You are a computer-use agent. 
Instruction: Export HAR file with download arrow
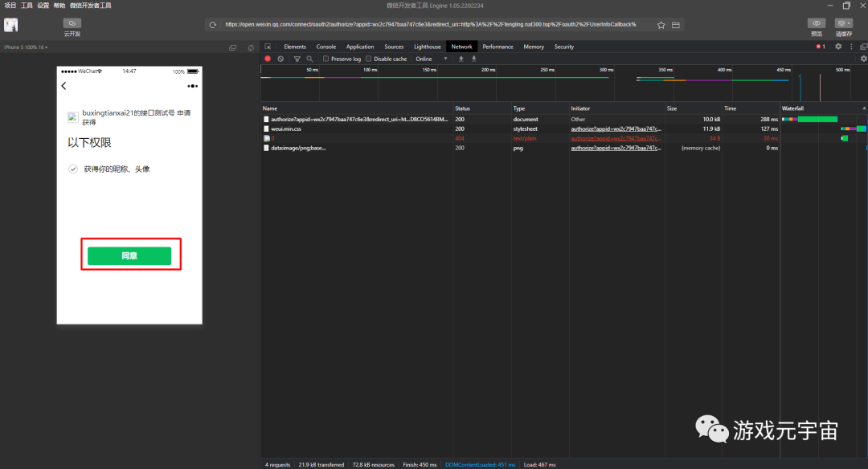coord(474,59)
